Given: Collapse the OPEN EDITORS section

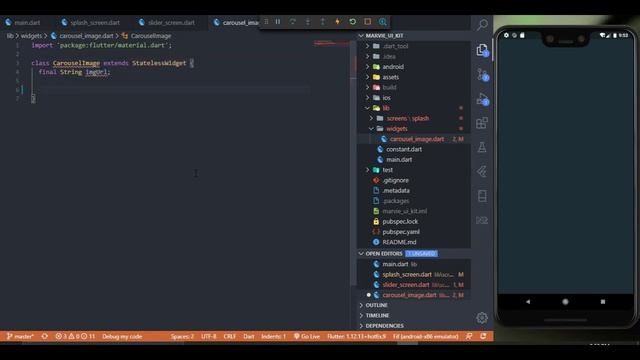Looking at the screenshot, I should click(x=413, y=253).
